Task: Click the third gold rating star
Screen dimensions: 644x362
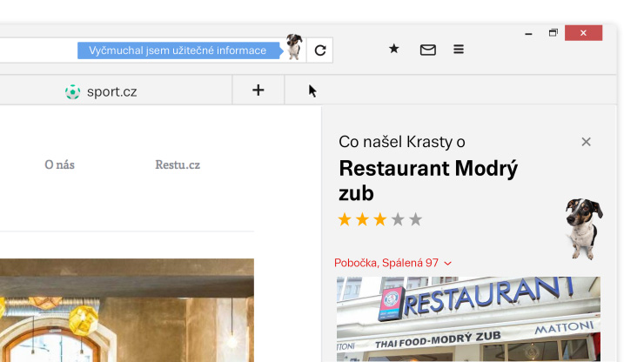Action: (380, 219)
